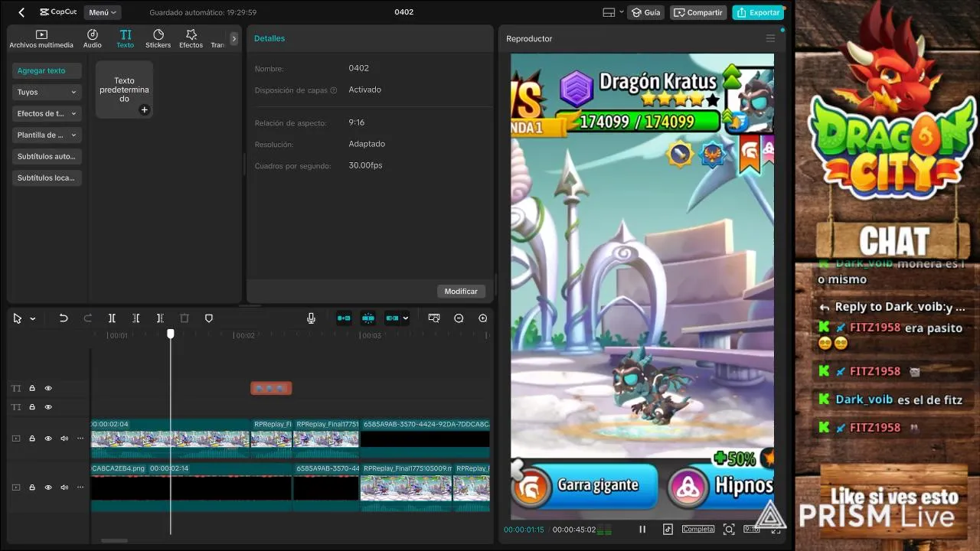
Task: Lock the first text track
Action: click(32, 388)
